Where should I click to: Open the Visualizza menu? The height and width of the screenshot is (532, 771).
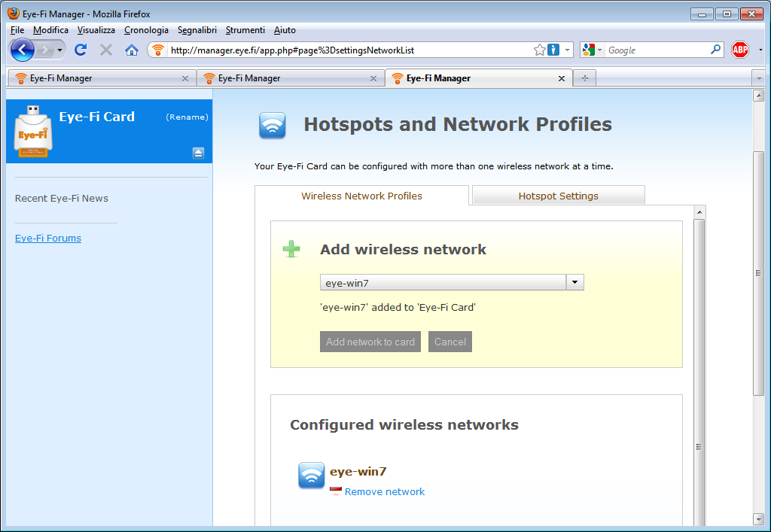tap(96, 30)
